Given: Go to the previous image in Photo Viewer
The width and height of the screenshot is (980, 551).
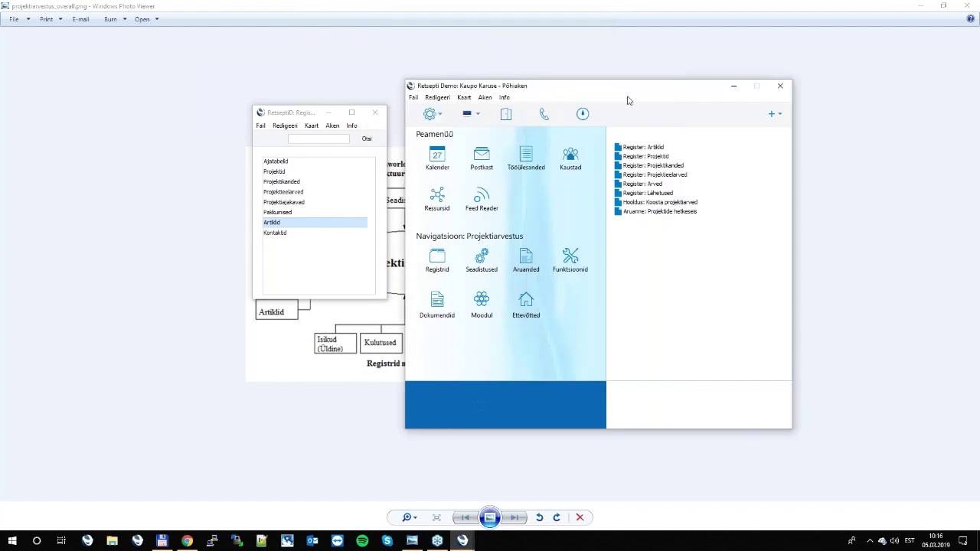Looking at the screenshot, I should (x=464, y=517).
